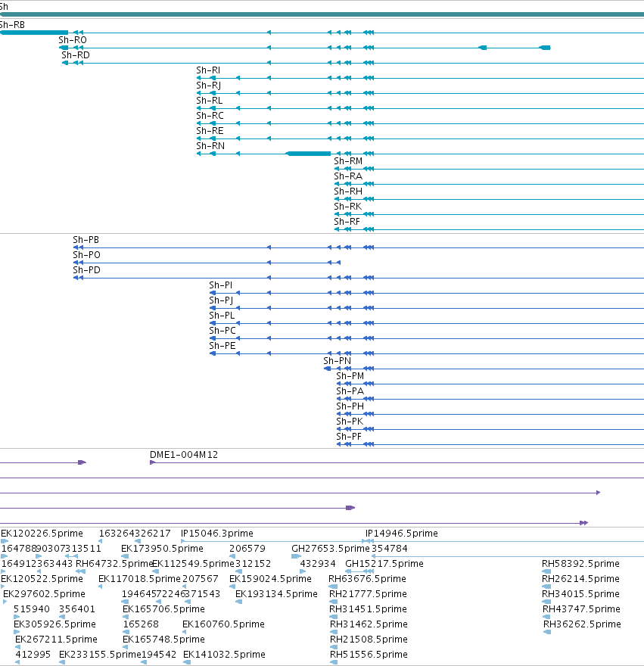
Task: Click the EK193134.5prime EST label
Action: click(x=276, y=594)
